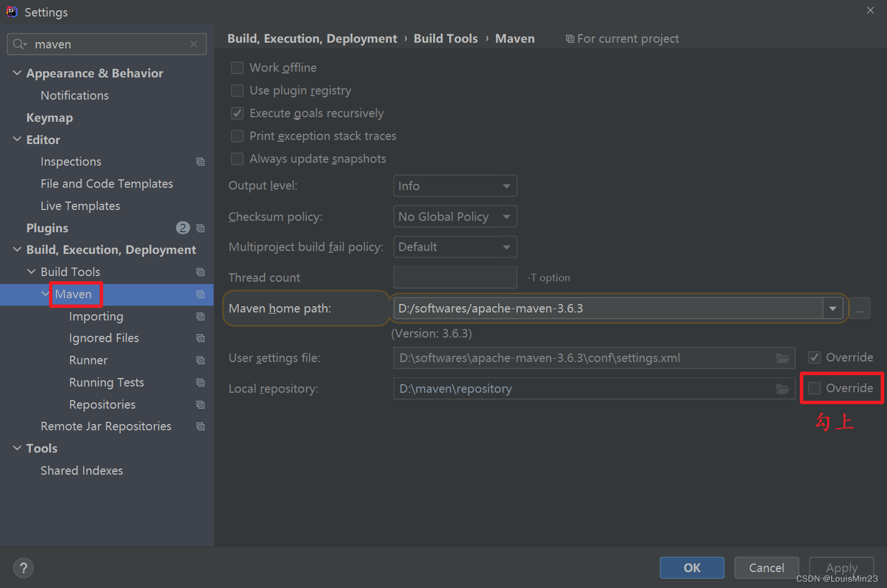This screenshot has width=887, height=588.
Task: Open Checksum policy dropdown
Action: click(455, 217)
